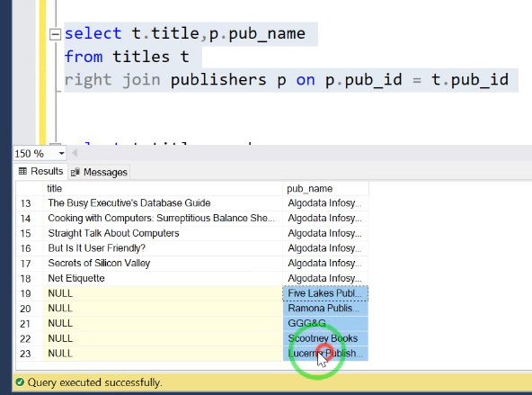This screenshot has width=532, height=395.
Task: Click the scroll left arrow beside zoom
Action: click(x=75, y=154)
